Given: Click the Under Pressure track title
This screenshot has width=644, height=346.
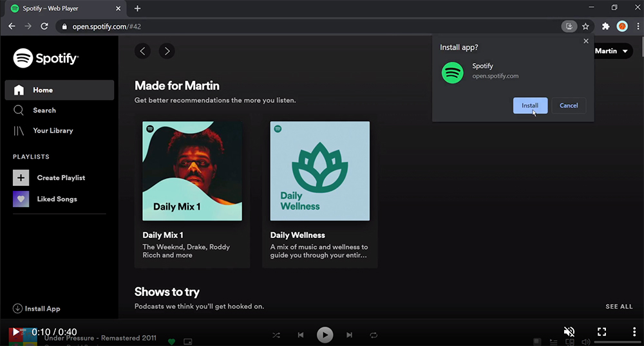Looking at the screenshot, I should (100, 338).
